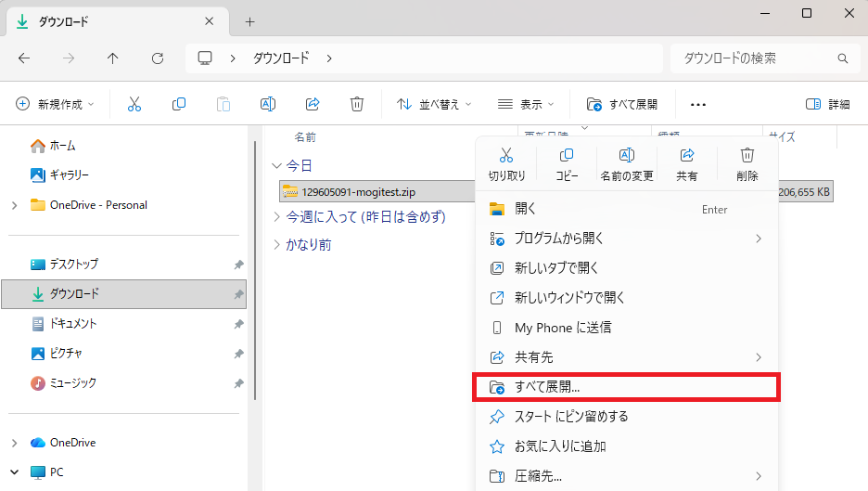Click the 新規作成 button

[55, 104]
